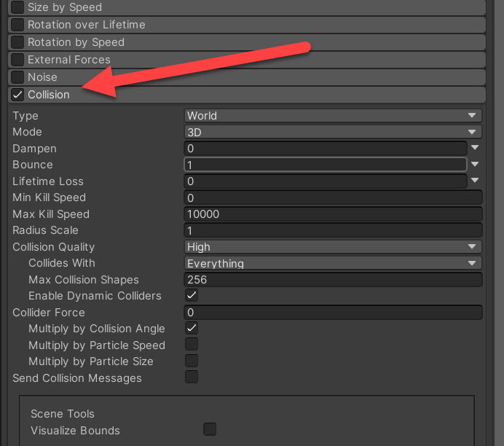The image size is (504, 446).
Task: Uncheck the Collision module checkbox
Action: coord(17,95)
